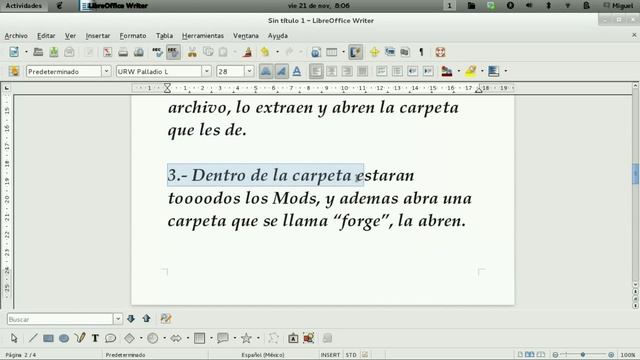The image size is (640, 360).
Task: Open the Buscar search history dropdown
Action: pyautogui.click(x=118, y=319)
